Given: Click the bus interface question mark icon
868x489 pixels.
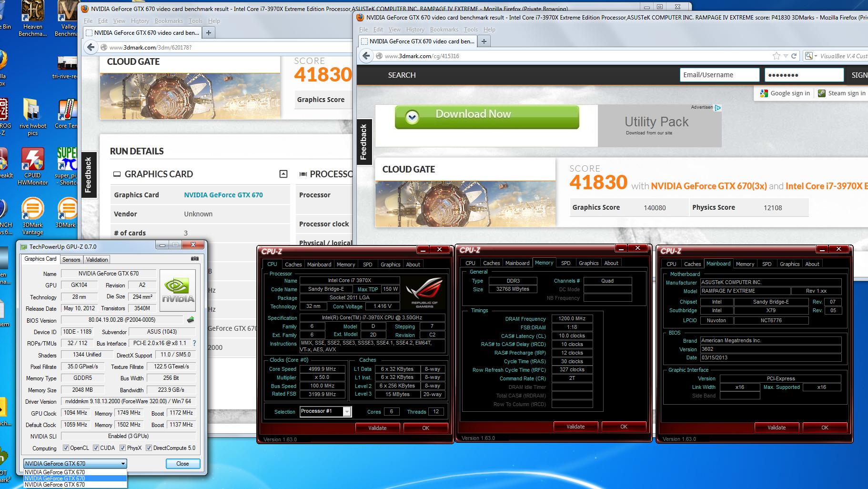Looking at the screenshot, I should (x=194, y=343).
